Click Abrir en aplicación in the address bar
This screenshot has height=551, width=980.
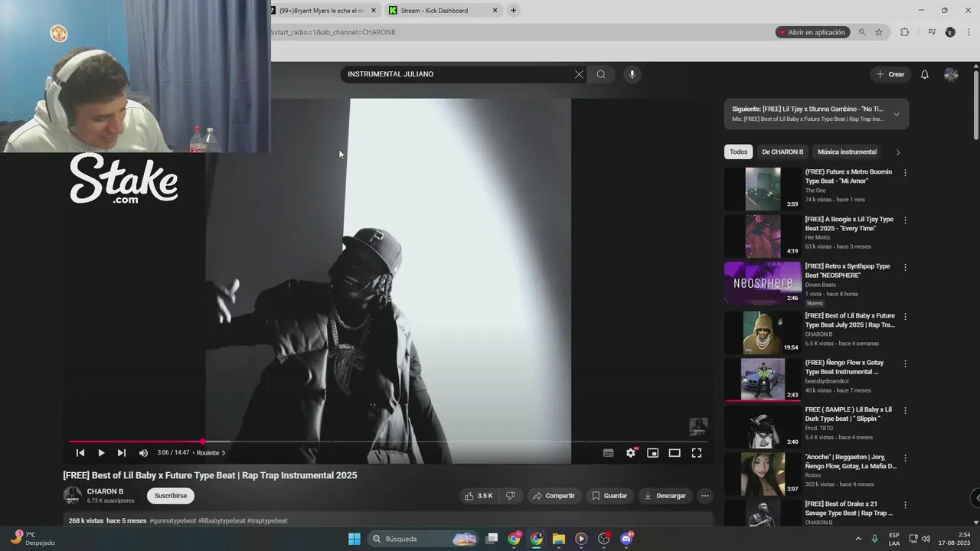coord(812,32)
